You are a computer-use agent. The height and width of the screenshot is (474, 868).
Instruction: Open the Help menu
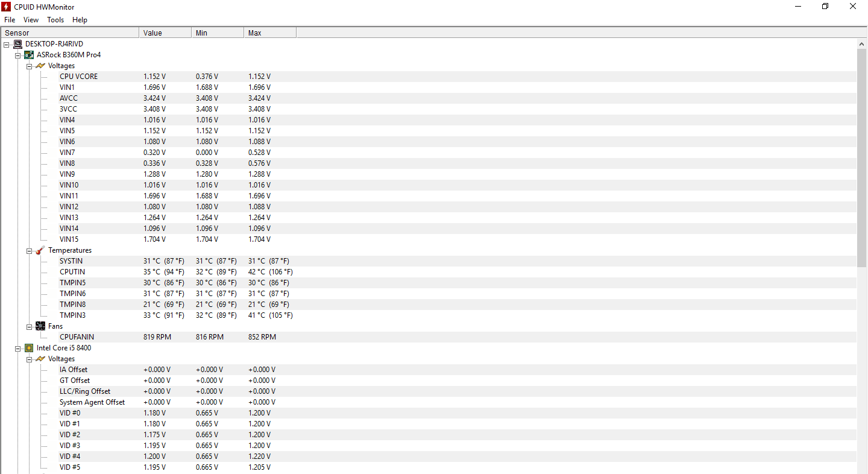[80, 20]
